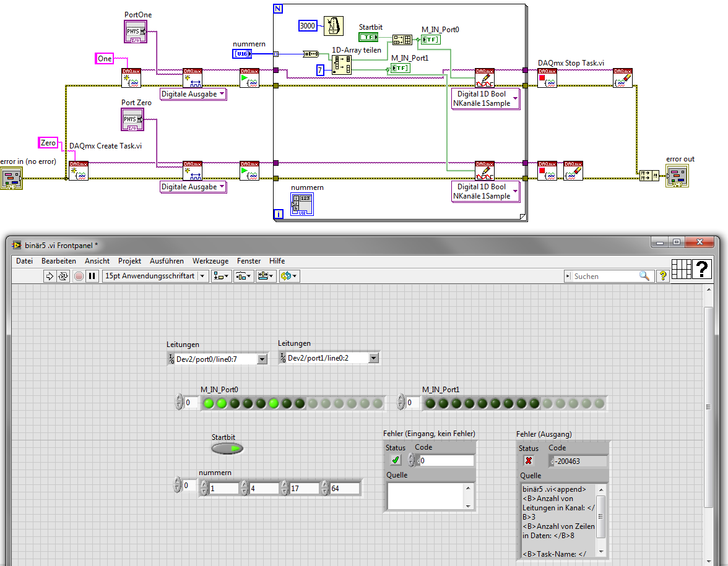
Task: Click the Suchen search field
Action: (604, 277)
